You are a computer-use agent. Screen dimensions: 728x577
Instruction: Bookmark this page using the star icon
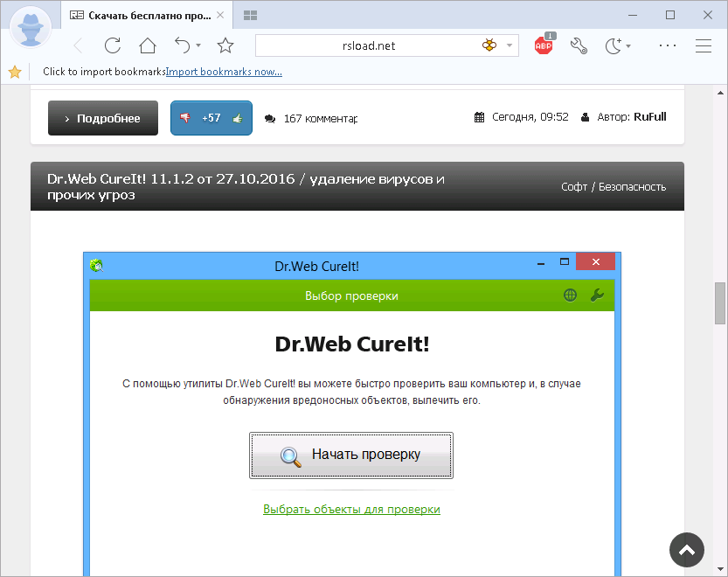point(226,45)
